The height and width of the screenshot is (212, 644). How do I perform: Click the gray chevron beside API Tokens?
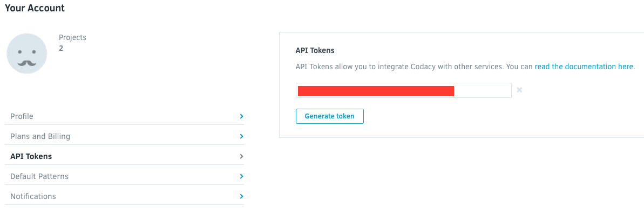(241, 156)
